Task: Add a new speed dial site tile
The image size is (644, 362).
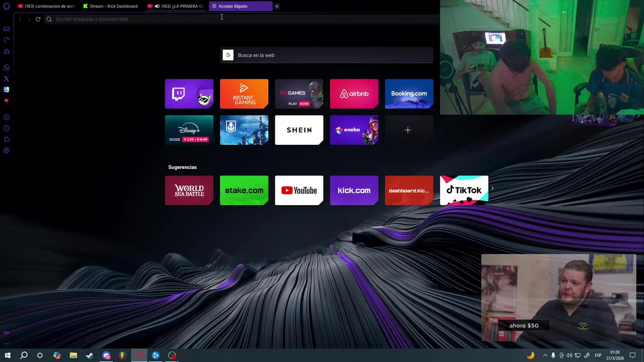Action: point(408,130)
